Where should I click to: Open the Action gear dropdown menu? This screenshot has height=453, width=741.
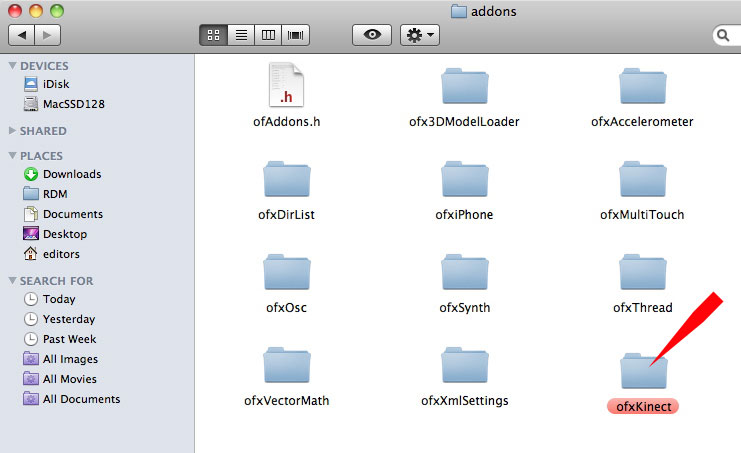420,35
